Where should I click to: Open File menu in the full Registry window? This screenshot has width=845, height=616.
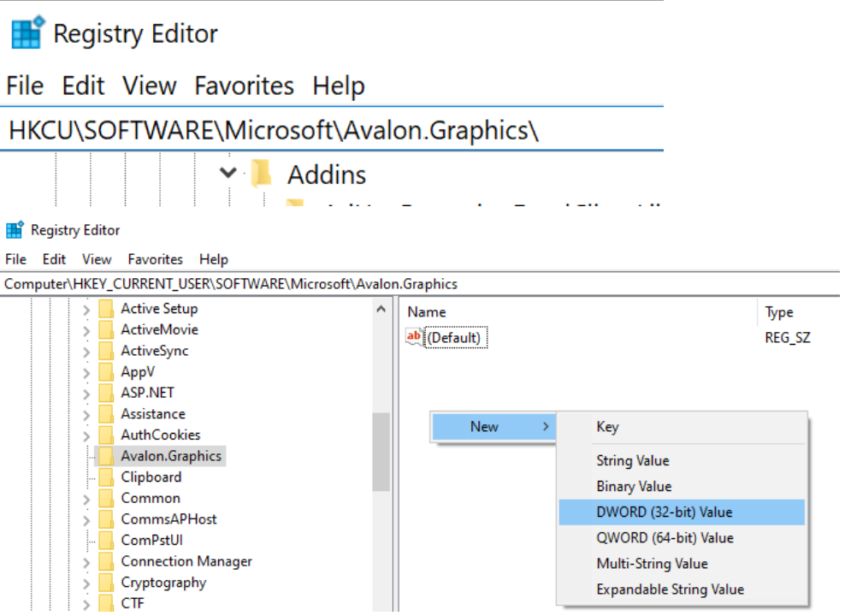15,259
